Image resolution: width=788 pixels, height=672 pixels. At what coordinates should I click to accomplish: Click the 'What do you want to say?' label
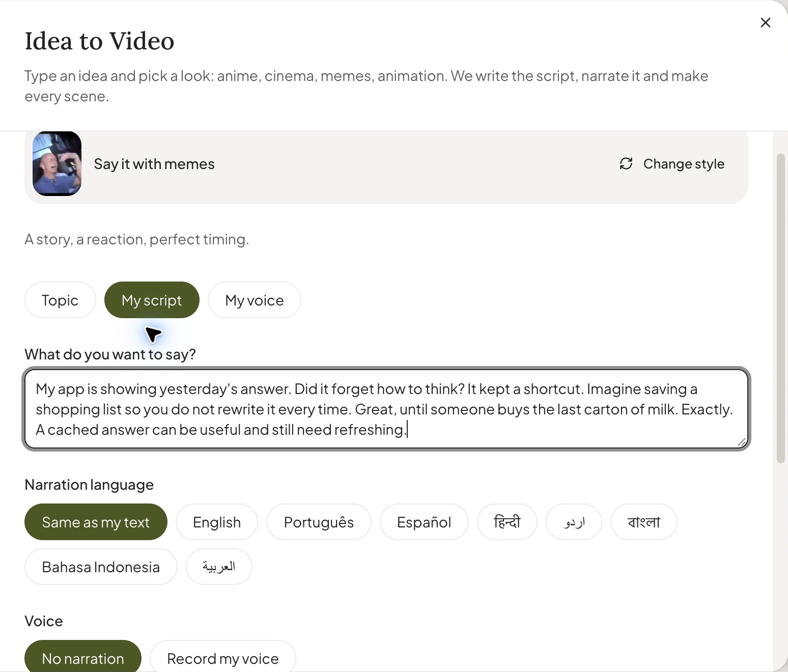[x=110, y=354]
